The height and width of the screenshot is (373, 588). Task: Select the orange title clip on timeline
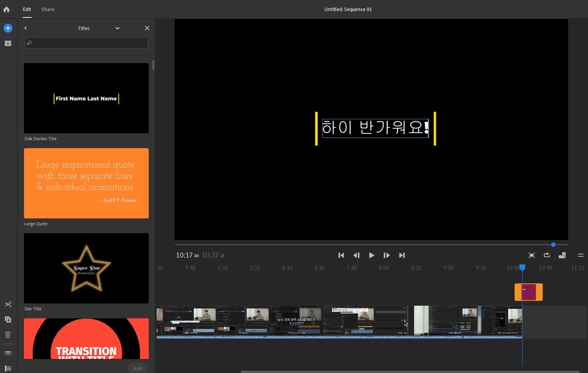tap(529, 292)
